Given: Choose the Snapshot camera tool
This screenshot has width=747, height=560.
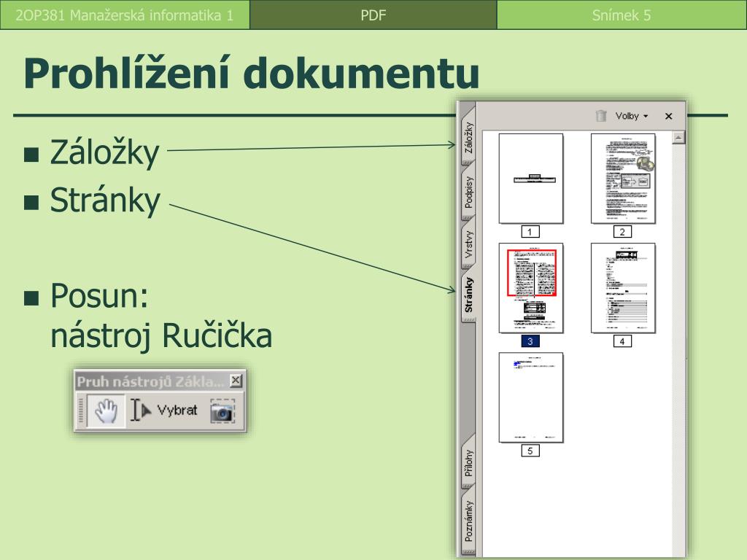Looking at the screenshot, I should pyautogui.click(x=222, y=411).
